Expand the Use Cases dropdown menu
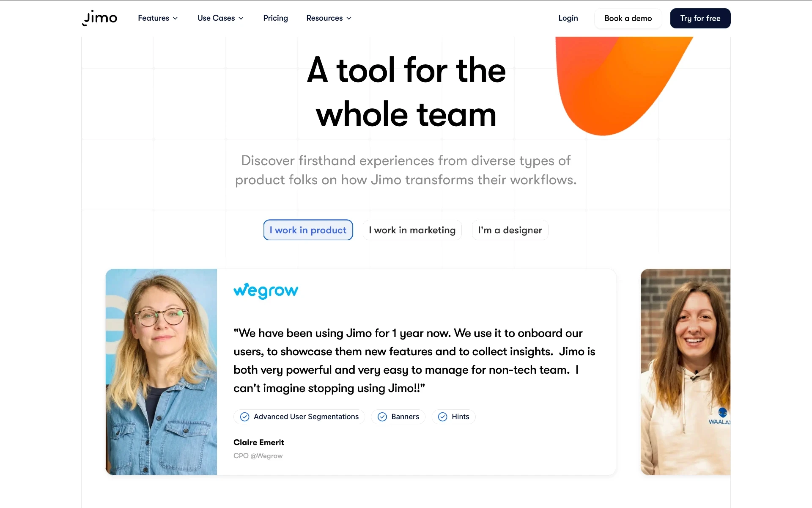 click(x=220, y=18)
